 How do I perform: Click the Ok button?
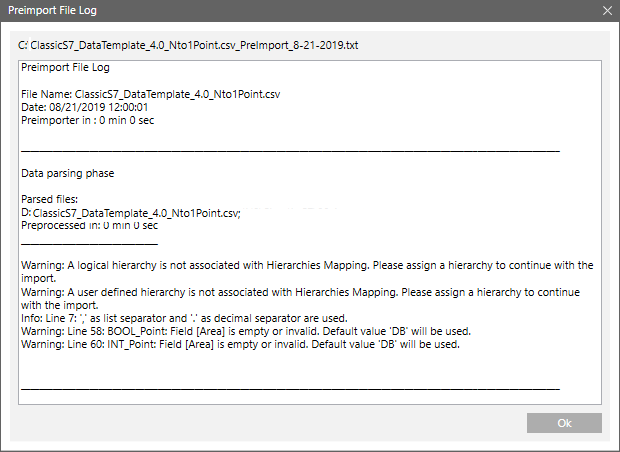[564, 423]
